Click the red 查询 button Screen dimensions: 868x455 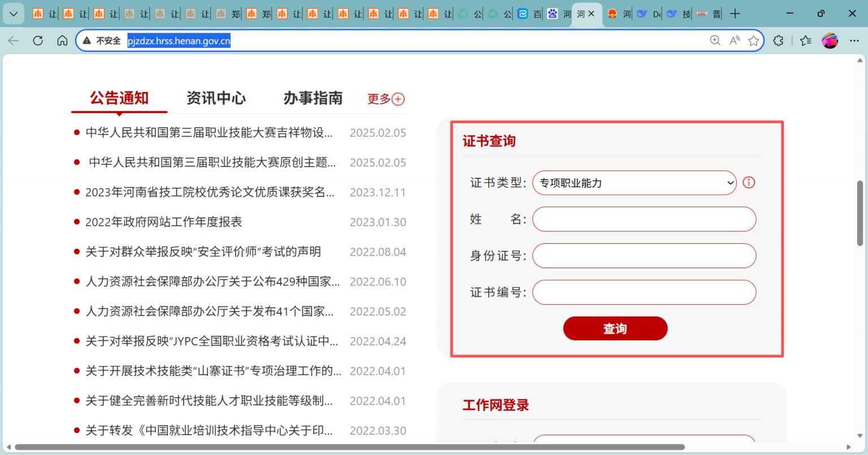(x=615, y=329)
